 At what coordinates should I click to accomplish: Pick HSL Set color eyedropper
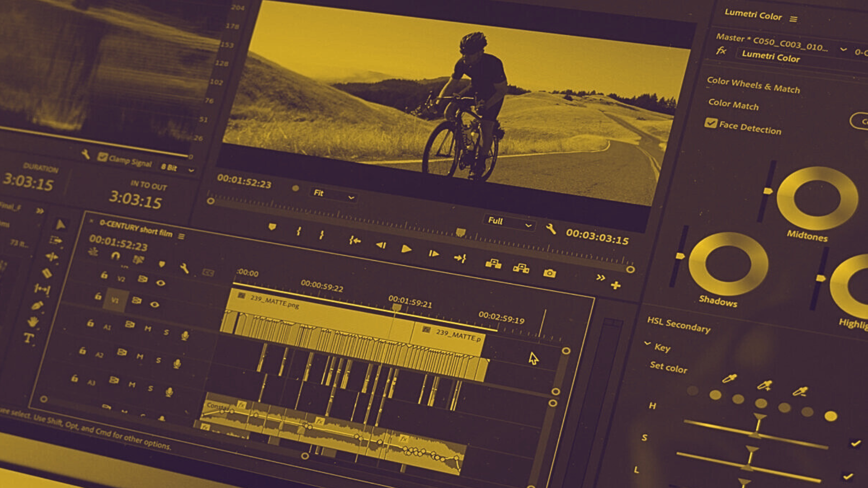click(x=729, y=378)
